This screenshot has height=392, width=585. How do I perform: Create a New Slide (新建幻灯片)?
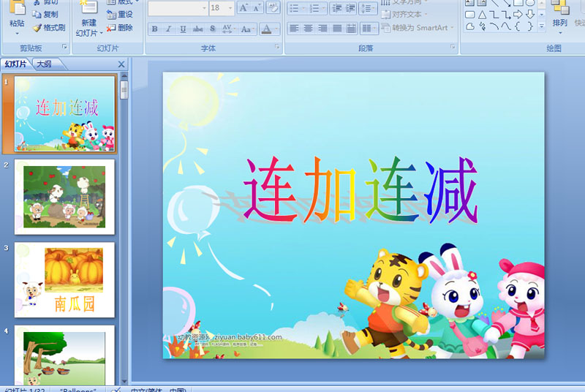point(88,18)
